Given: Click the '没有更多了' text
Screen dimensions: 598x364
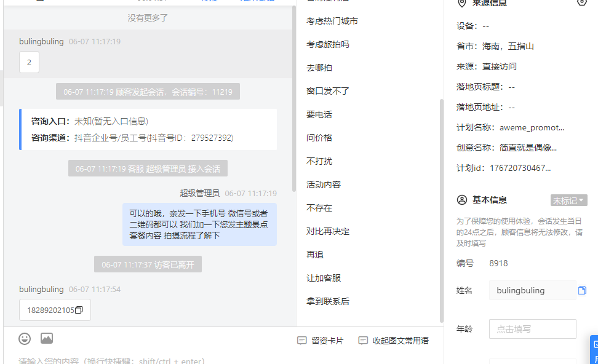Looking at the screenshot, I should (x=148, y=18).
